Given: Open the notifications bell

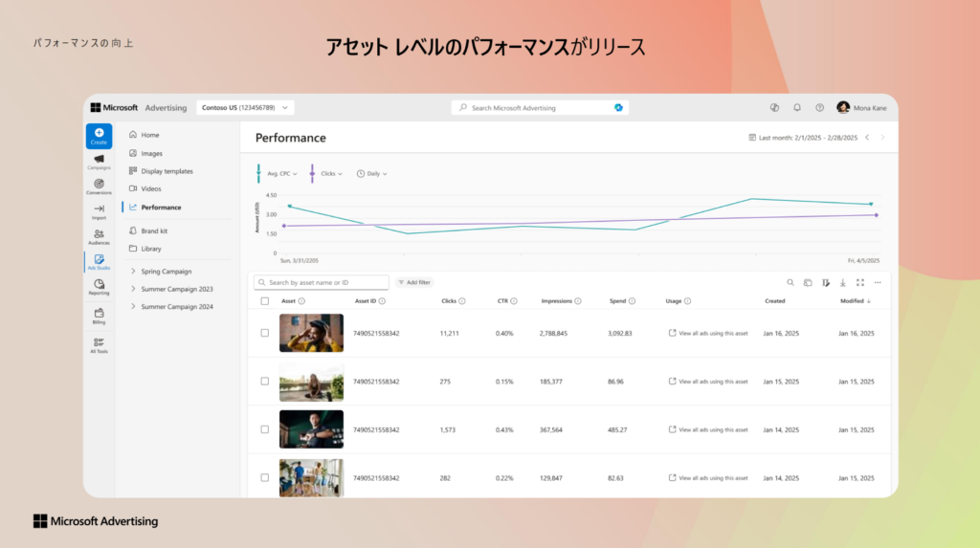Looking at the screenshot, I should [x=797, y=107].
